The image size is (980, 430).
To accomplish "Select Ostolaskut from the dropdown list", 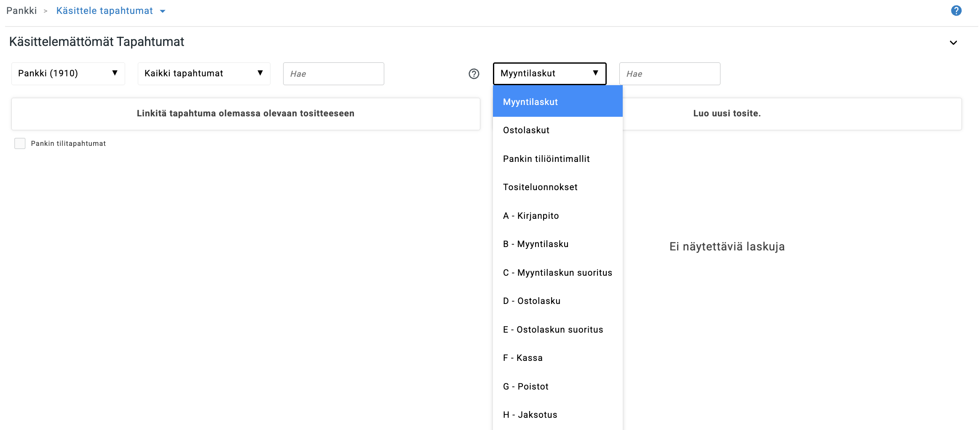I will click(x=526, y=130).
